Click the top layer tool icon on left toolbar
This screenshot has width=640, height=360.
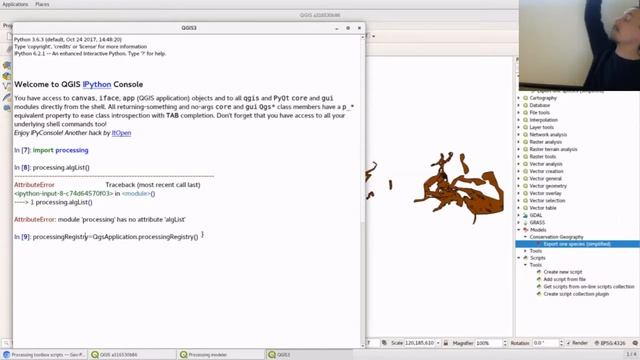[x=7, y=65]
